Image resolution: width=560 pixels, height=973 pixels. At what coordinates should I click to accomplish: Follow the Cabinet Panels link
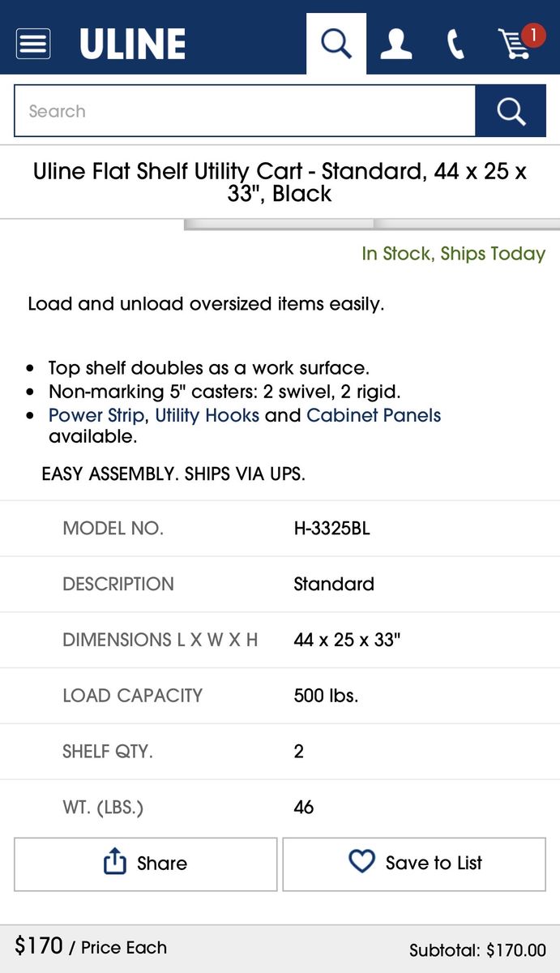(x=374, y=415)
